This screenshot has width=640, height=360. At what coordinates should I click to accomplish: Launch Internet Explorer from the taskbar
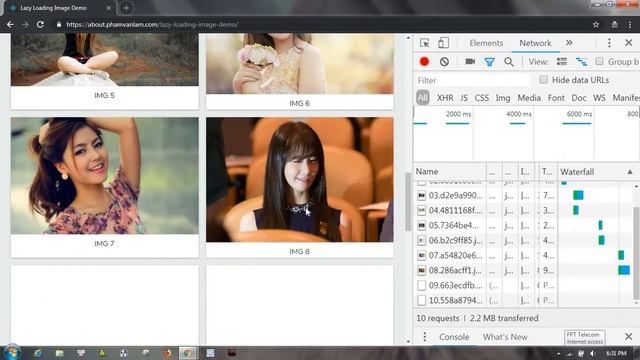click(x=38, y=353)
